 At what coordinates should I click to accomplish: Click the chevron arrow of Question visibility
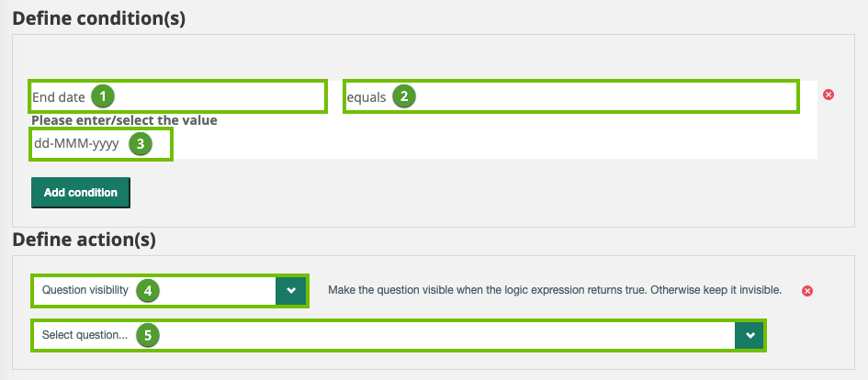click(x=291, y=290)
